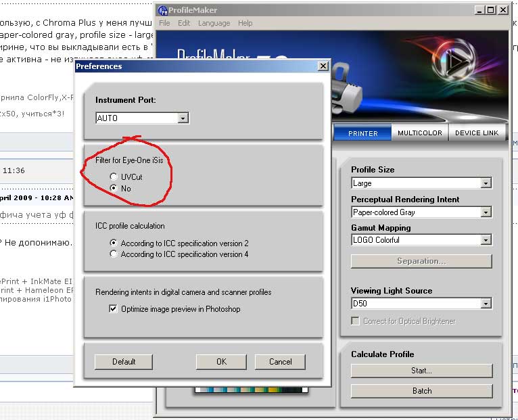Screen dimensions: 518x420
Task: Expand the Gamut Mapping dropdown
Action: (x=486, y=240)
